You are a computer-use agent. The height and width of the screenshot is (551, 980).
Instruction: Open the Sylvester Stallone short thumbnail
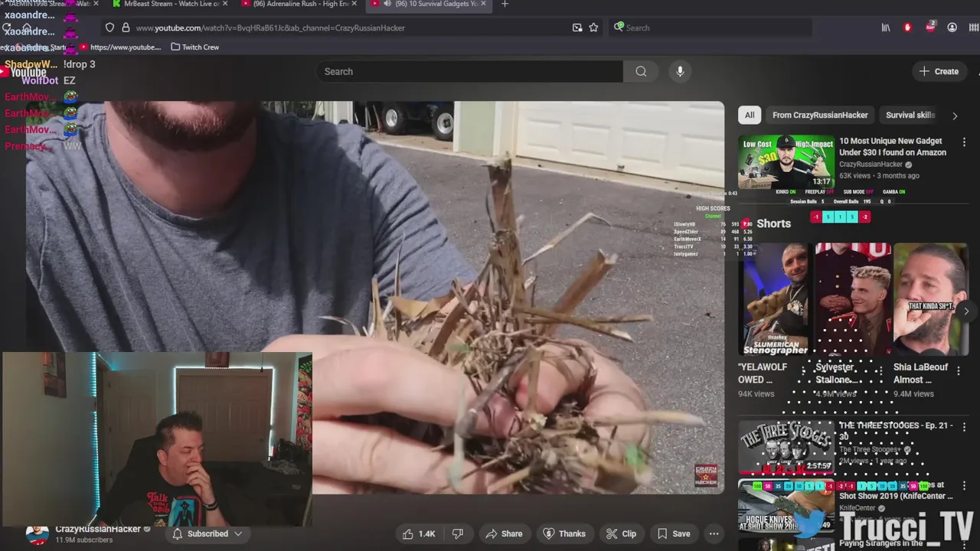[x=853, y=299]
